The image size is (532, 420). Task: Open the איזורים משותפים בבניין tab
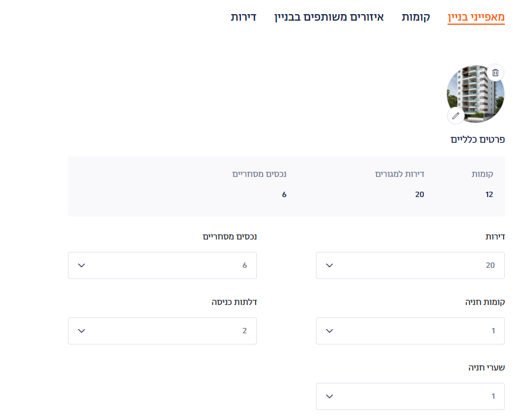coord(329,17)
